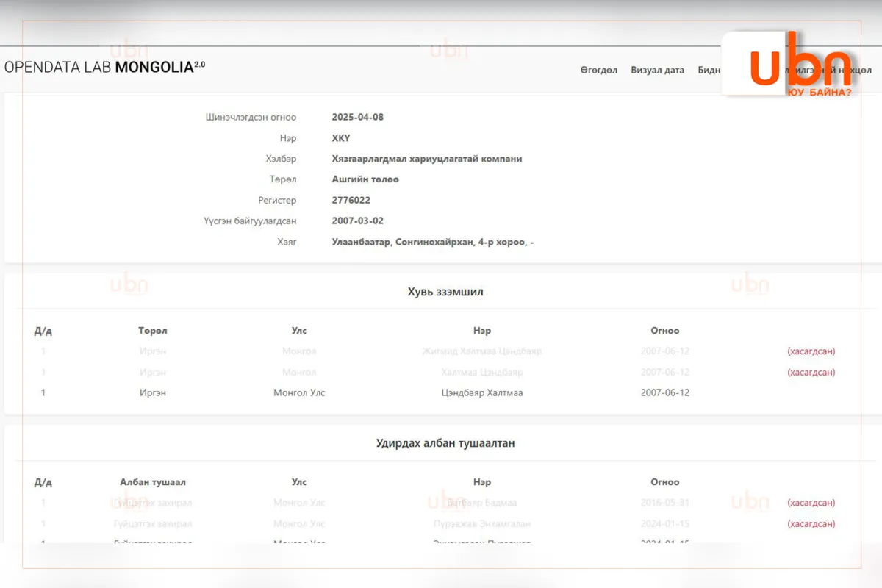Go to the Визуал дата menu item
The image size is (882, 588).
click(x=657, y=71)
